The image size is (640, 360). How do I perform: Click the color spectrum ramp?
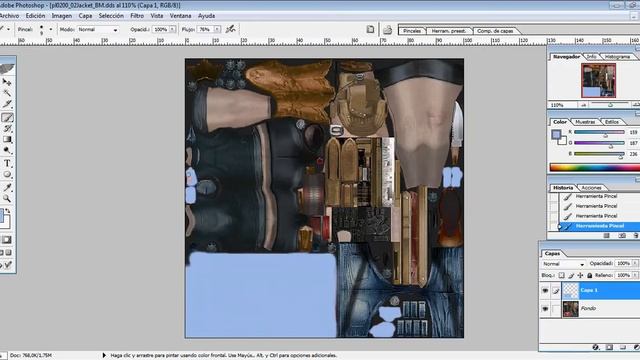[x=594, y=167]
